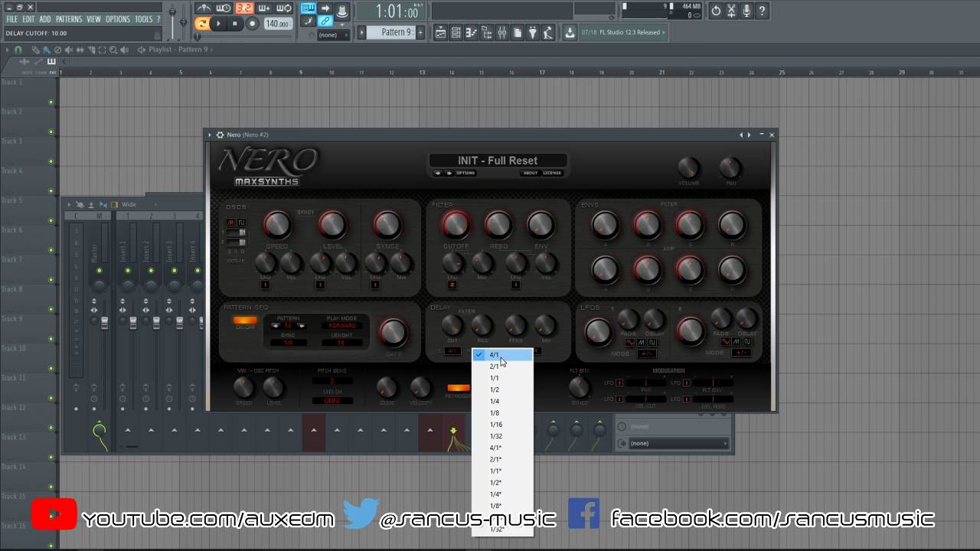
Task: Click the tempo tapper icon
Action: pyautogui.click(x=548, y=32)
